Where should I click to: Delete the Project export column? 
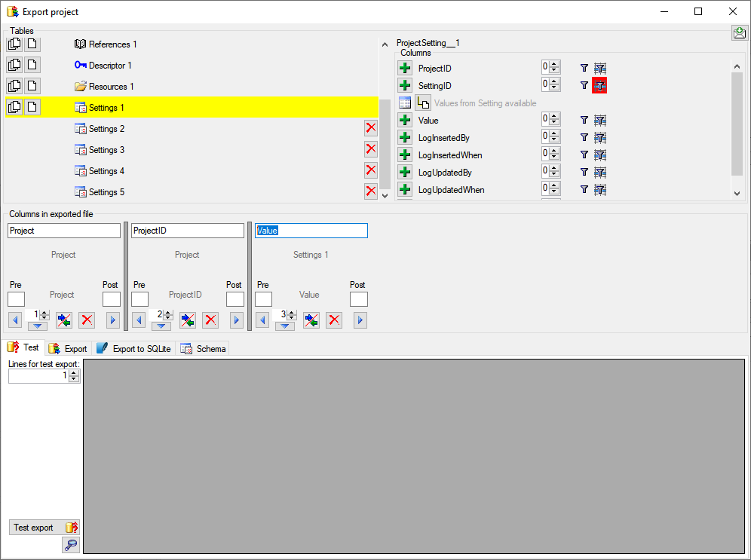pos(87,320)
